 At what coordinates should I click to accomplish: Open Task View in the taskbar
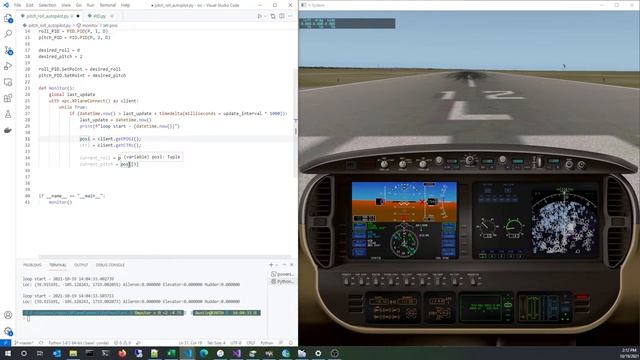tap(40, 353)
